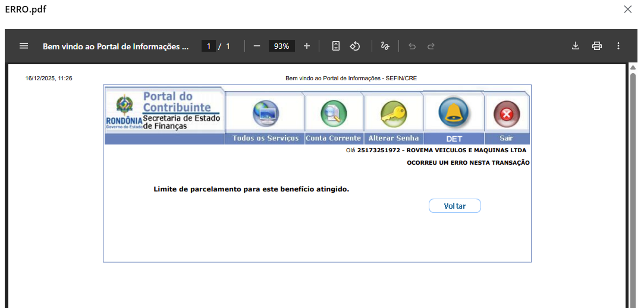The image size is (644, 308).
Task: Click the redo arrow in toolbar
Action: [431, 46]
